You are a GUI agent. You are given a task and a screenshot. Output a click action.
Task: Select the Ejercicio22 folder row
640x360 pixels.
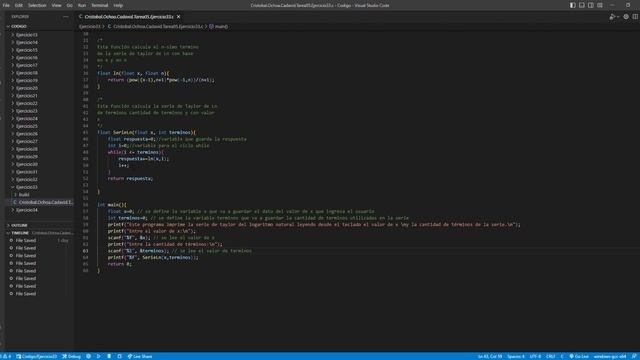click(x=40, y=103)
